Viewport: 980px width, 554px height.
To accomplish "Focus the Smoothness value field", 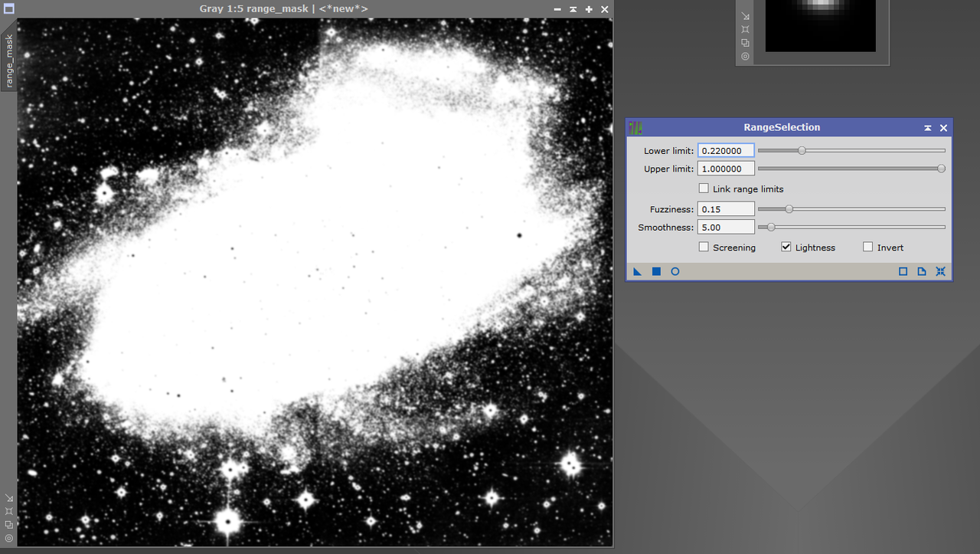I will pos(726,227).
